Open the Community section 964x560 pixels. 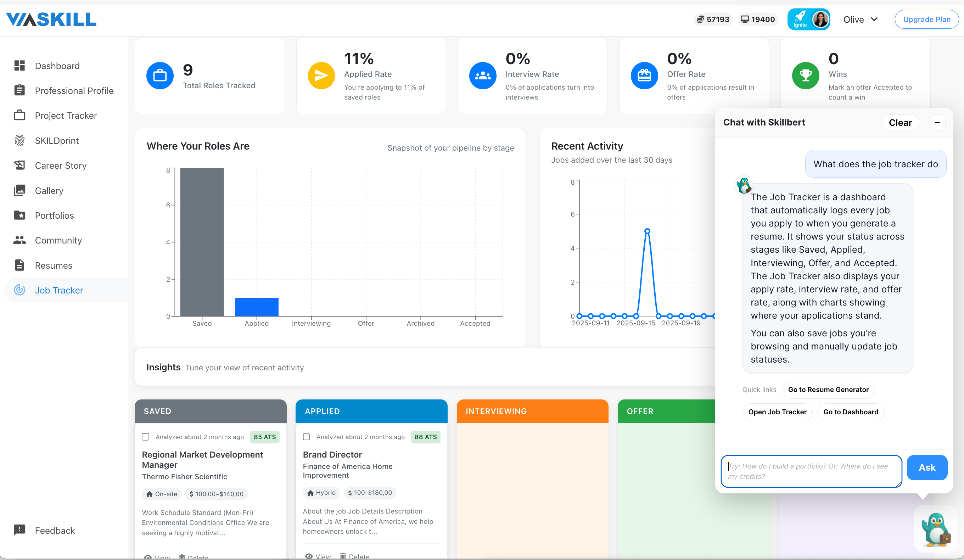[58, 240]
